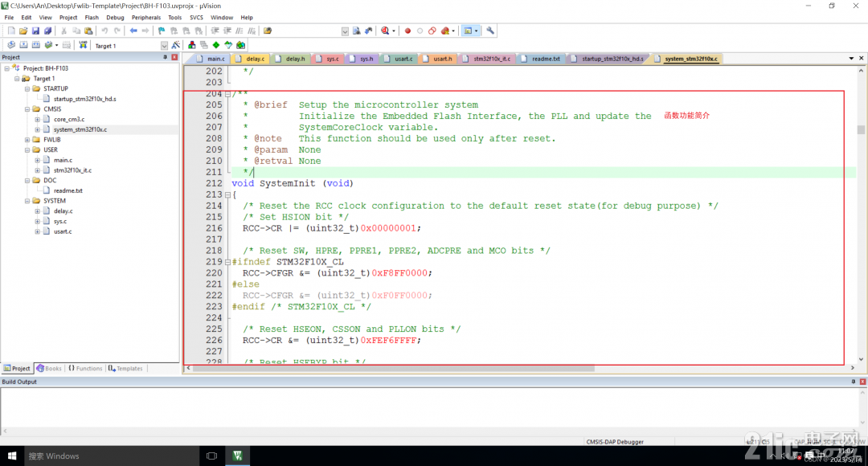
Task: Select system_stm32f10x.c in the project tree
Action: [80, 129]
